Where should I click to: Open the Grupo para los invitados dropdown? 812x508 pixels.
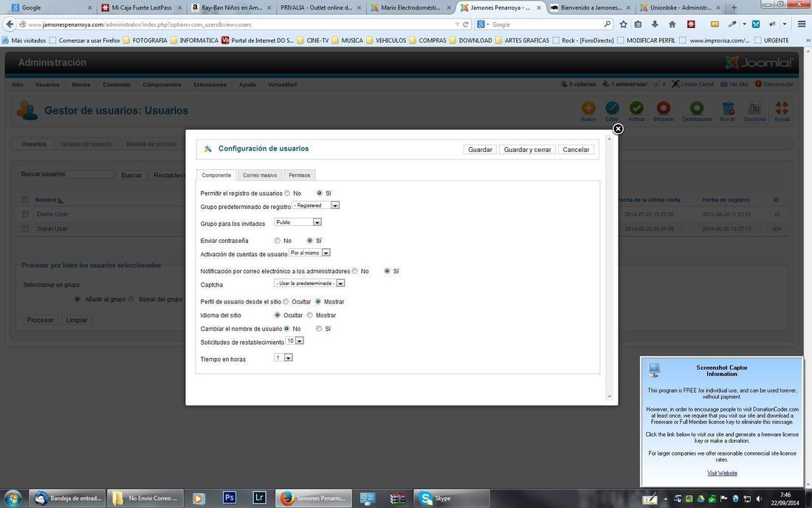pos(297,222)
